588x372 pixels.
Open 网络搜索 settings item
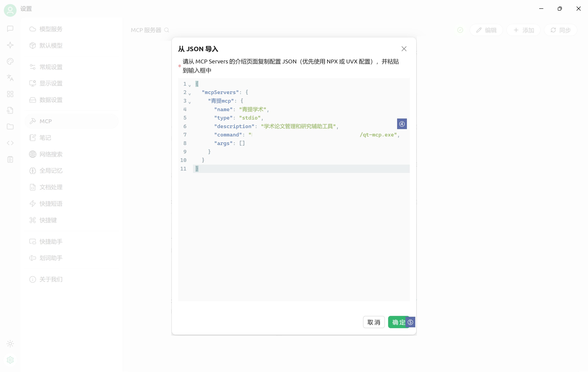coord(71,154)
